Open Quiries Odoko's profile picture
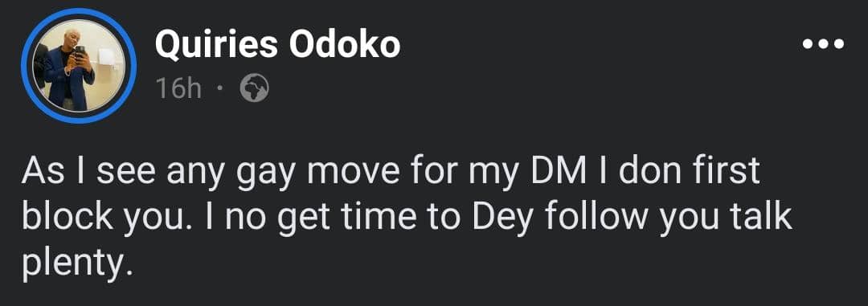This screenshot has height=306, width=868. point(79,66)
